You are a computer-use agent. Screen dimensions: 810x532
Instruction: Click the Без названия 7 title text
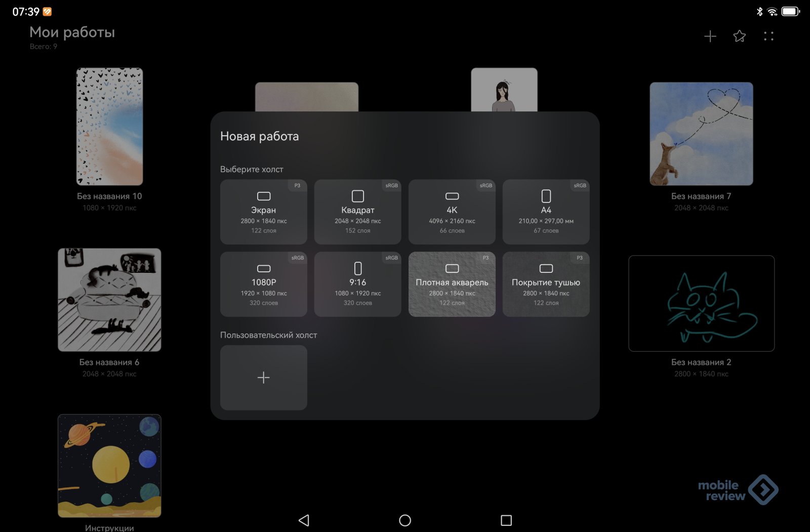pos(701,196)
